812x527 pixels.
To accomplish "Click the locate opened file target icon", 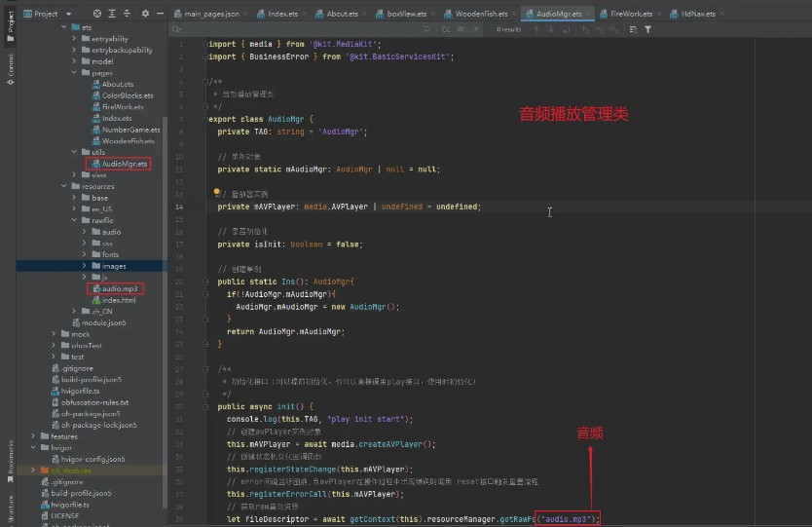I will click(x=96, y=14).
